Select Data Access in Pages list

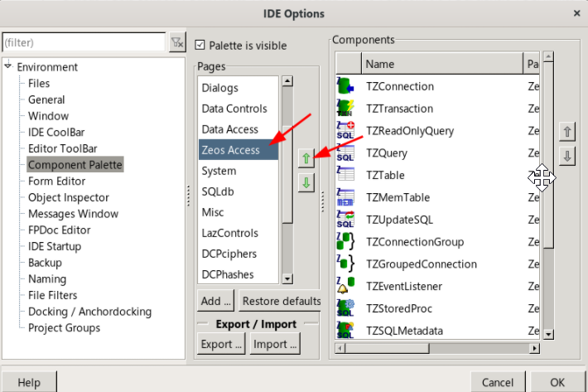pos(239,129)
